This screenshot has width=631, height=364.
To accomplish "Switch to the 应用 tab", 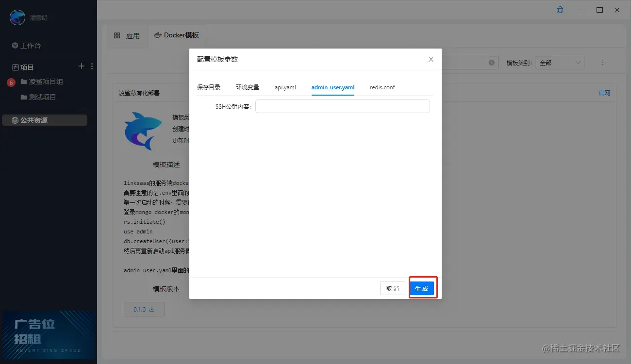I will point(128,34).
